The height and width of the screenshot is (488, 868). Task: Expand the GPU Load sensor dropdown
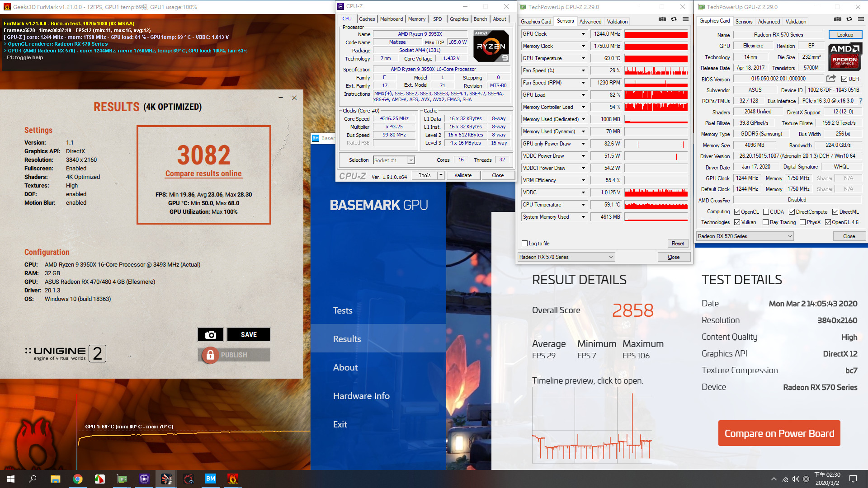tap(583, 95)
